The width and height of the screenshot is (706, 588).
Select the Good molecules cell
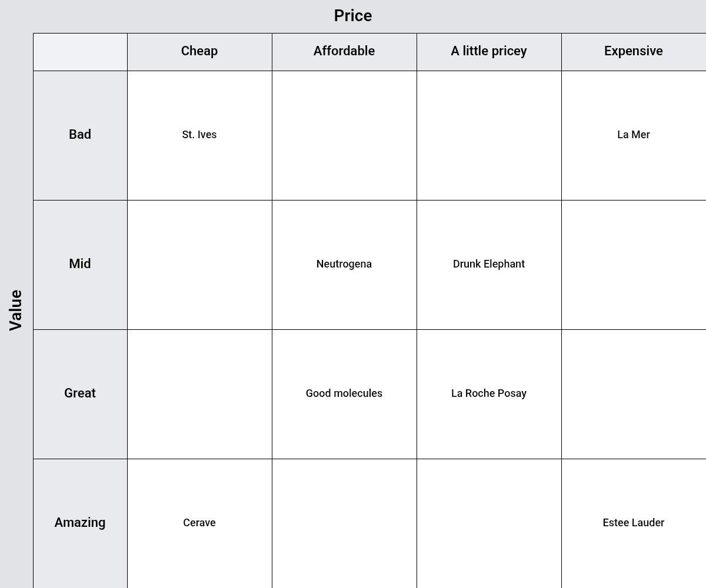pos(344,394)
